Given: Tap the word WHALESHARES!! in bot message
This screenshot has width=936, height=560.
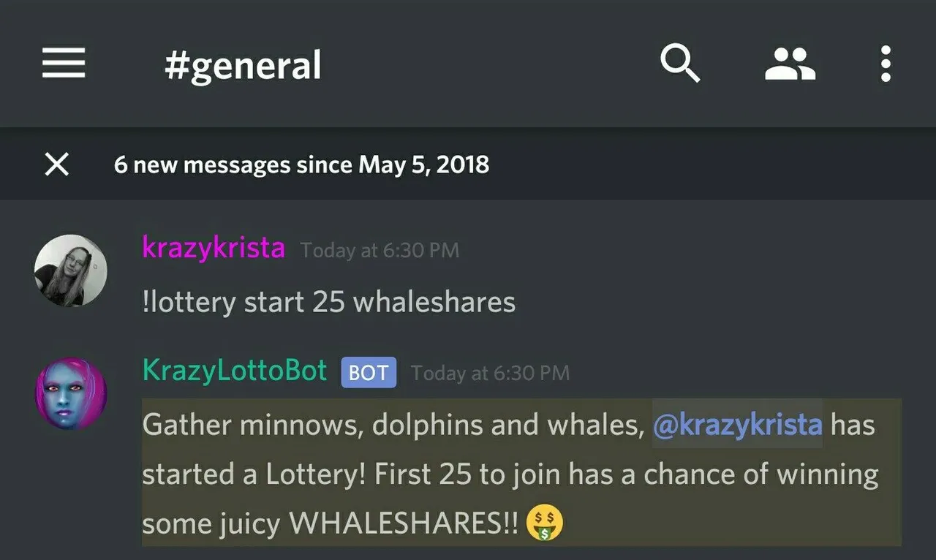Looking at the screenshot, I should (404, 523).
